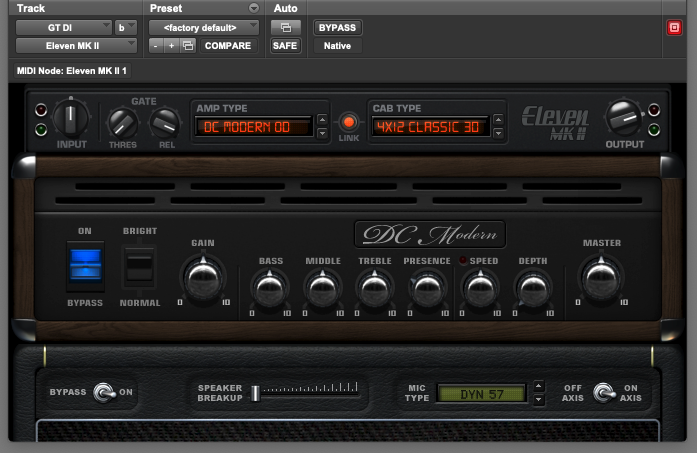Click the red output clip LED

tap(653, 109)
